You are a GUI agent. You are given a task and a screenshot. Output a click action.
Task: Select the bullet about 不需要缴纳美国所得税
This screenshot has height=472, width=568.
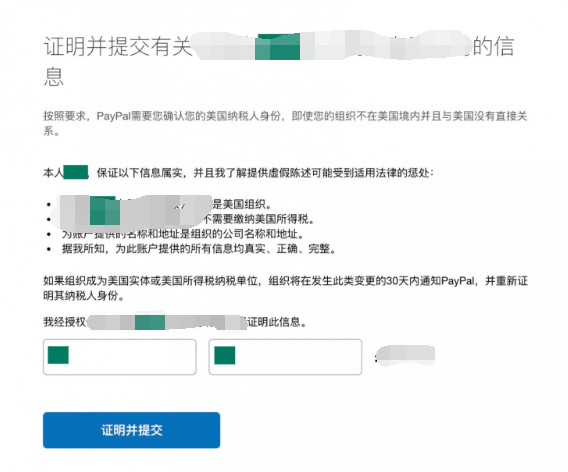click(181, 219)
